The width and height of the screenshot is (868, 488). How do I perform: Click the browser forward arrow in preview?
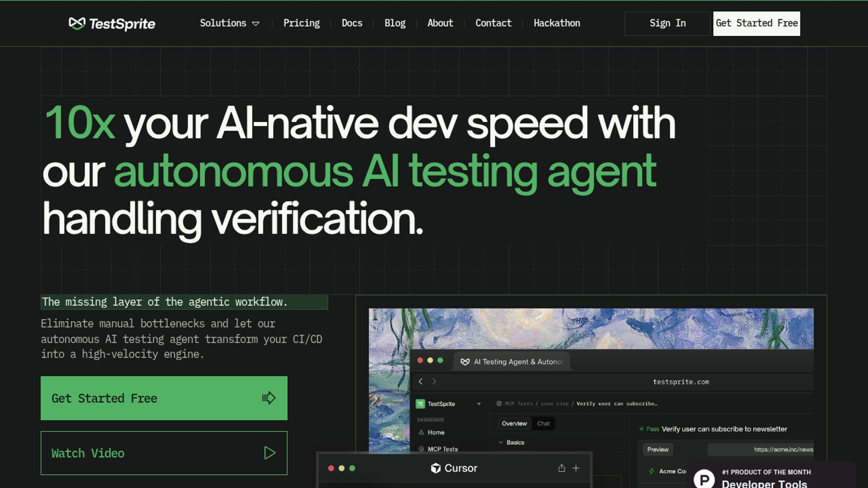pos(434,381)
